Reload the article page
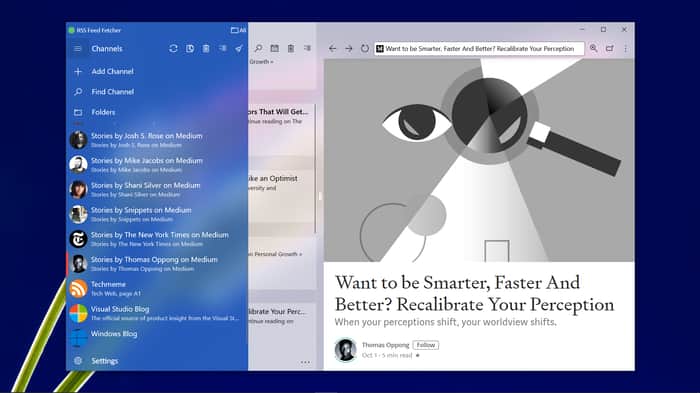This screenshot has height=393, width=700. pyautogui.click(x=365, y=48)
